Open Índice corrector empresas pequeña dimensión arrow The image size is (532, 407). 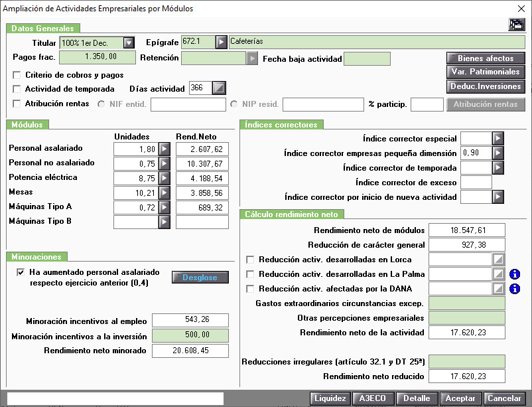(x=498, y=153)
